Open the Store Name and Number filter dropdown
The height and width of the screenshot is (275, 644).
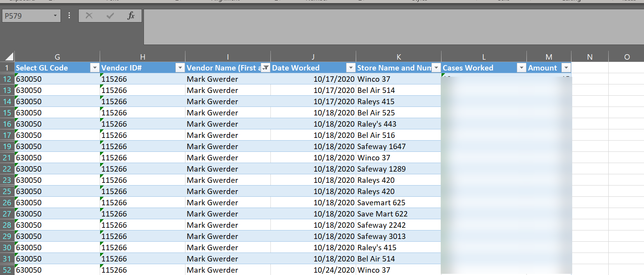tap(436, 68)
